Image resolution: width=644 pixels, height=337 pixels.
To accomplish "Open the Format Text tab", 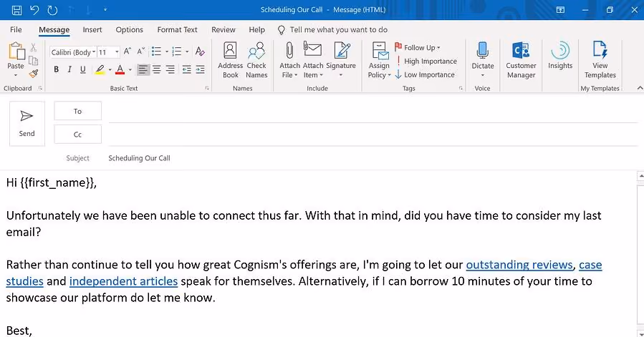I will coord(177,29).
